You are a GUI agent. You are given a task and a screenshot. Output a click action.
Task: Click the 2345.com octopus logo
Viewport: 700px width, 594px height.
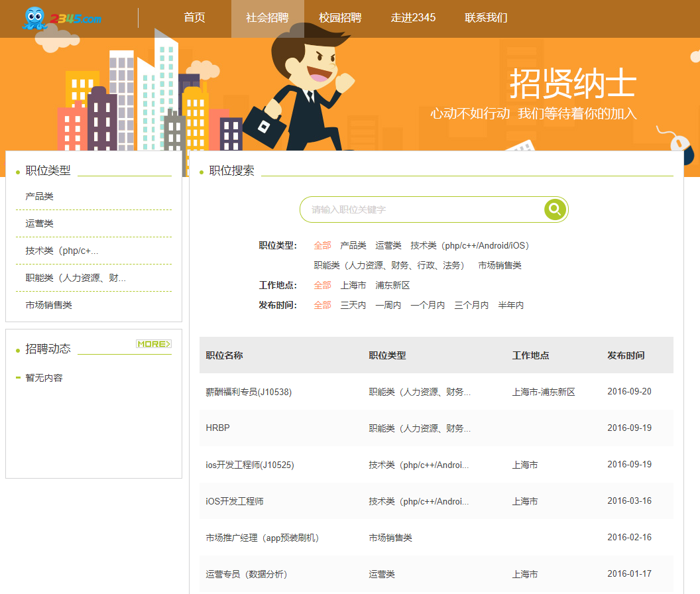pyautogui.click(x=62, y=19)
